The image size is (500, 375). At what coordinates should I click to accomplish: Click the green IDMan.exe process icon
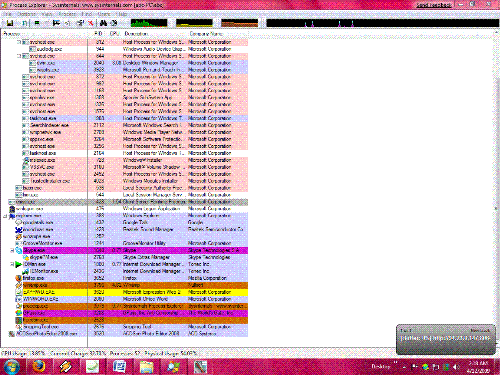19,264
